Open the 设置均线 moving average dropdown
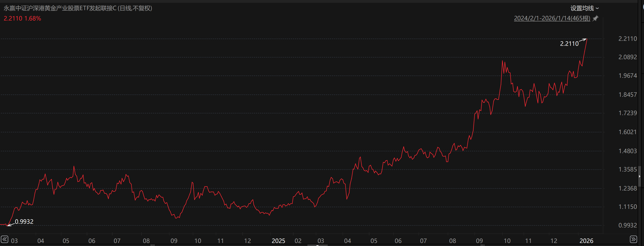This screenshot has height=246, width=644. pos(582,8)
